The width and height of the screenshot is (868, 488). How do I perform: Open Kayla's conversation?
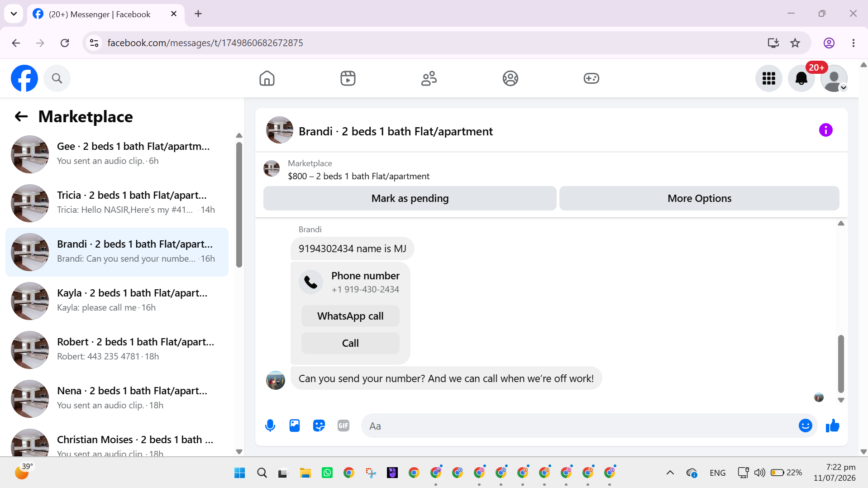point(117,301)
